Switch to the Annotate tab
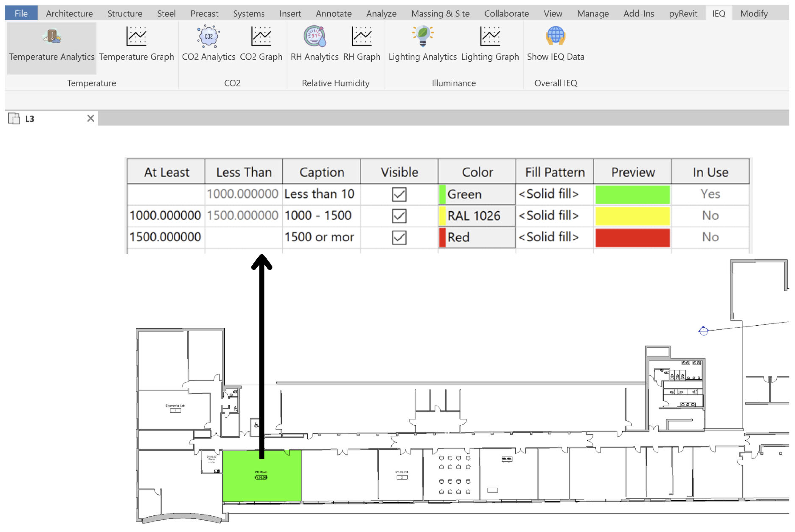Viewport: 795px width, 532px height. click(x=334, y=13)
